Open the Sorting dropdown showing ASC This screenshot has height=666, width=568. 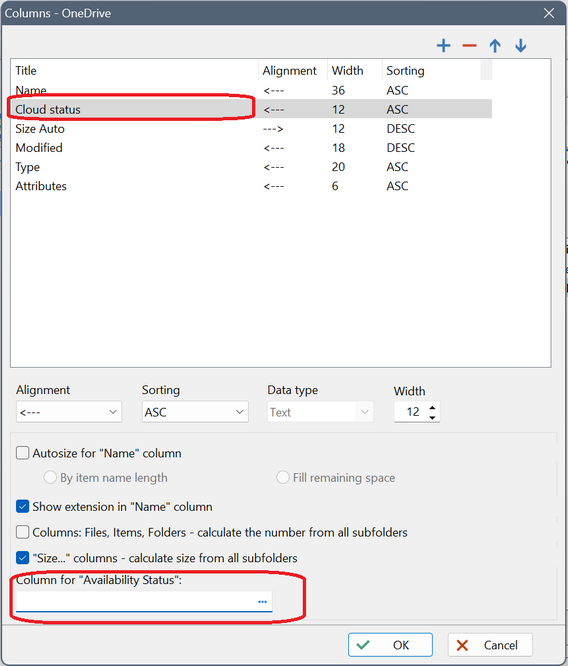(x=195, y=412)
